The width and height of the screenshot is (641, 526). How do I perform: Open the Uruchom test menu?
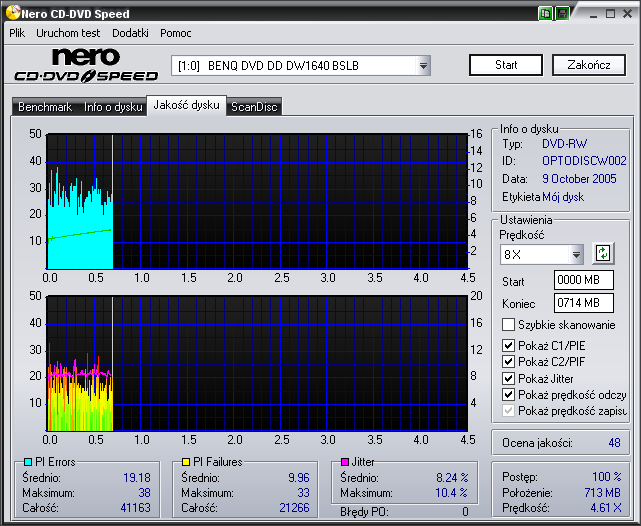pos(68,33)
